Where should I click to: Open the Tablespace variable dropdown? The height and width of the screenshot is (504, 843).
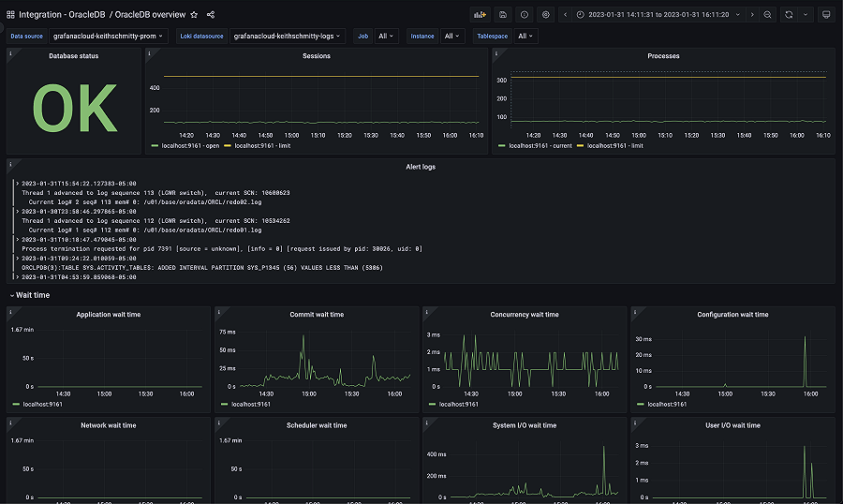pos(526,37)
